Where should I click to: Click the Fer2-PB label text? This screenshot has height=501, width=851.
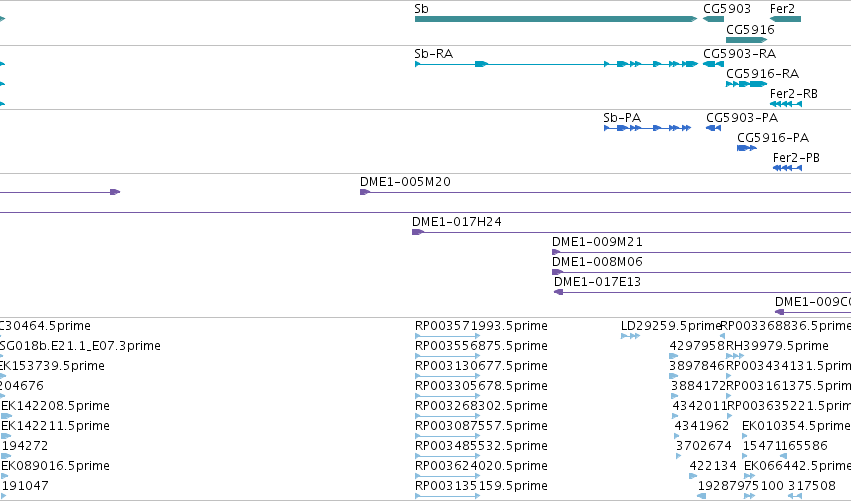796,158
